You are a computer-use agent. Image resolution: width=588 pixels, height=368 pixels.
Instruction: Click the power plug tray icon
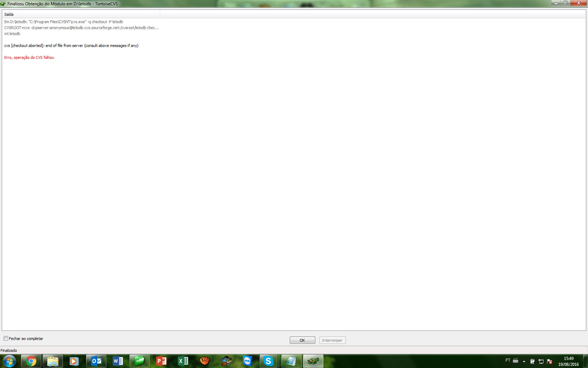(x=532, y=361)
